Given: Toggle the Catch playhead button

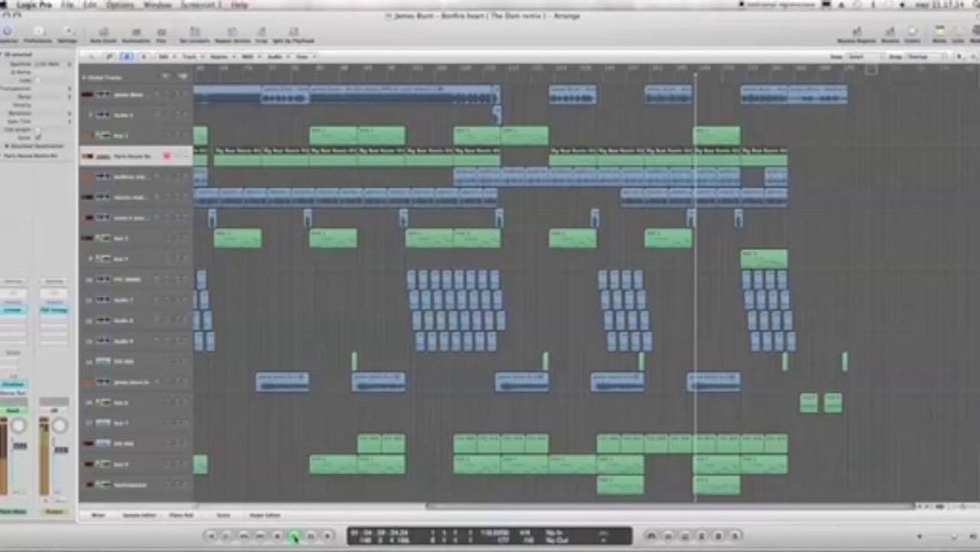Looking at the screenshot, I should click(127, 57).
